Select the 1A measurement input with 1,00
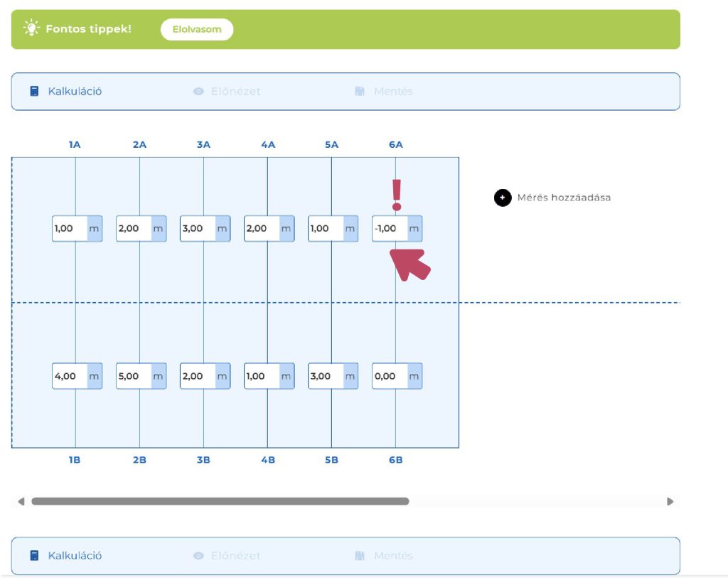Image resolution: width=728 pixels, height=580 pixels. click(x=70, y=229)
